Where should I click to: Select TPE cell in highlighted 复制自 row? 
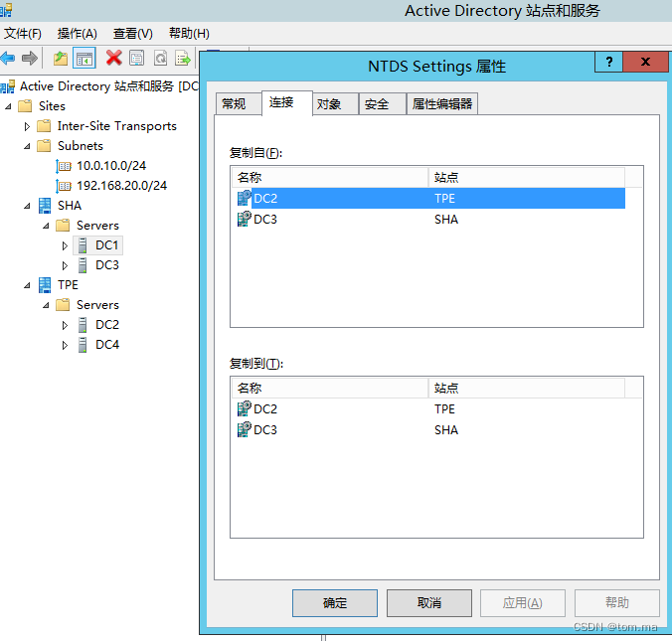coord(444,199)
